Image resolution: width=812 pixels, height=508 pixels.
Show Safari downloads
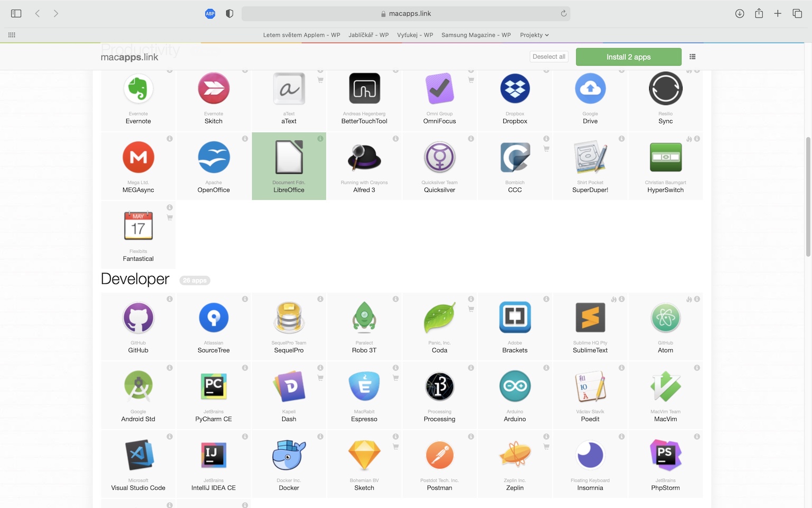point(740,14)
